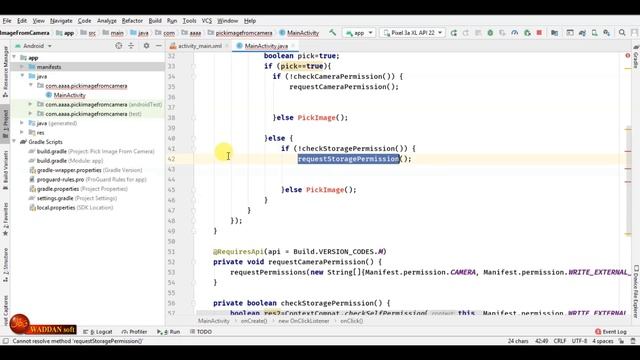Click the 4 spaces indent indicator
This screenshot has height=360, width=640.
pyautogui.click(x=602, y=341)
